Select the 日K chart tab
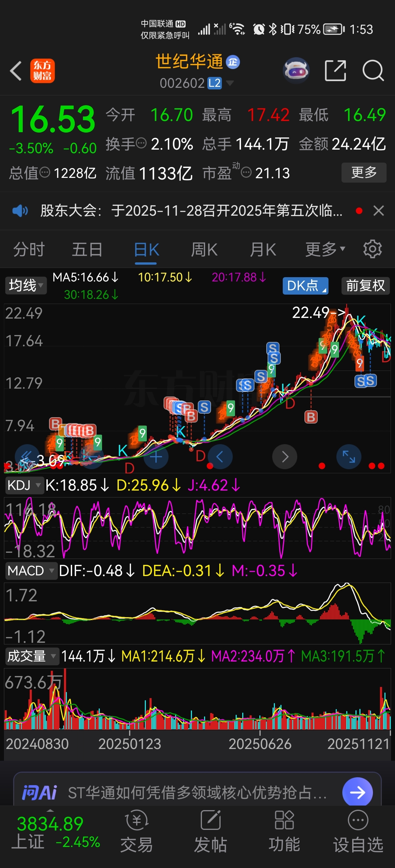The image size is (395, 868). (x=146, y=250)
